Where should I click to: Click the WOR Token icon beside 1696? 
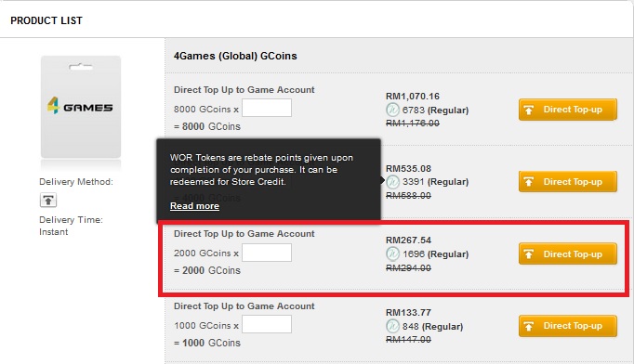(x=392, y=253)
